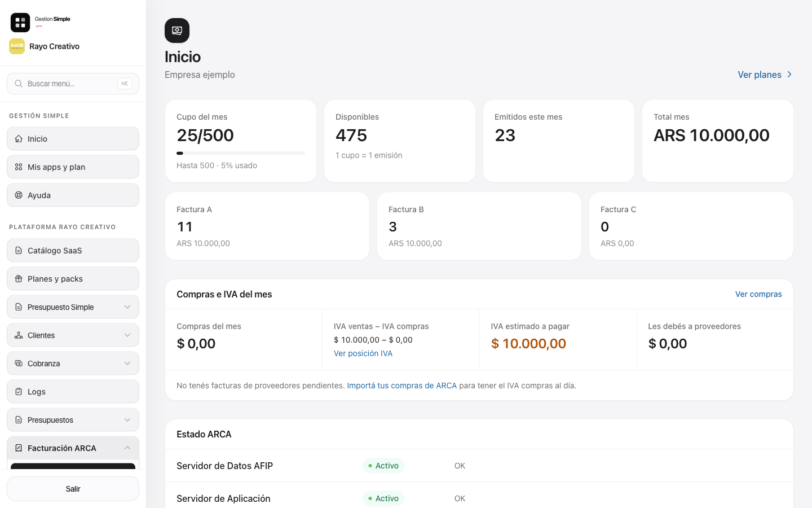Click the document icon beside Presupuestos
The height and width of the screenshot is (508, 812).
(19, 420)
